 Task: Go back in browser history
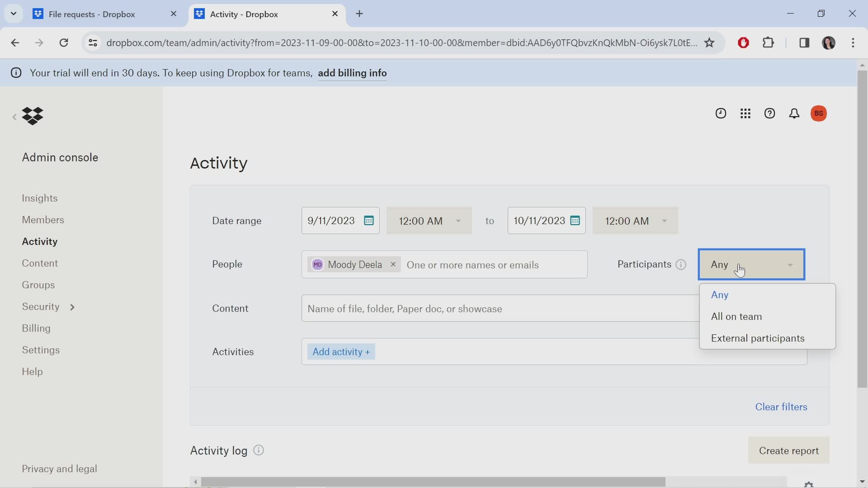tap(15, 42)
